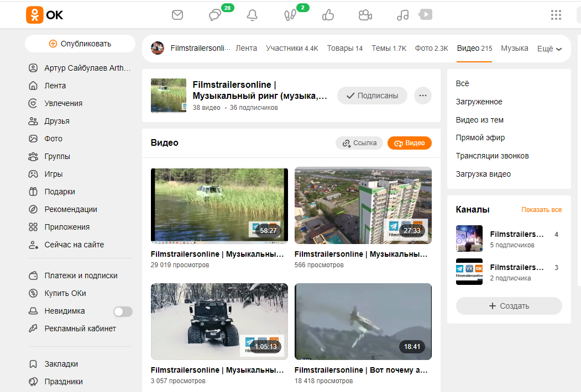The height and width of the screenshot is (392, 581).
Task: Select Всё in video filter list
Action: click(463, 83)
